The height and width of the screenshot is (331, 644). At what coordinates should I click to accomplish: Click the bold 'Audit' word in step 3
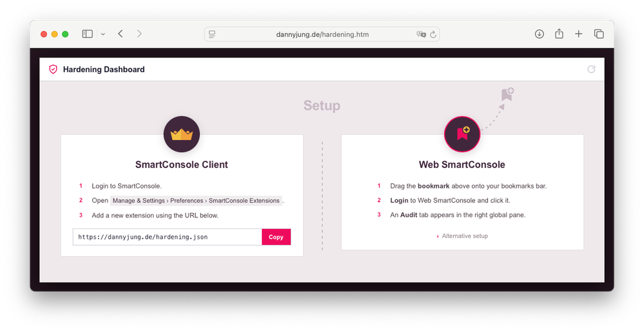click(x=409, y=215)
